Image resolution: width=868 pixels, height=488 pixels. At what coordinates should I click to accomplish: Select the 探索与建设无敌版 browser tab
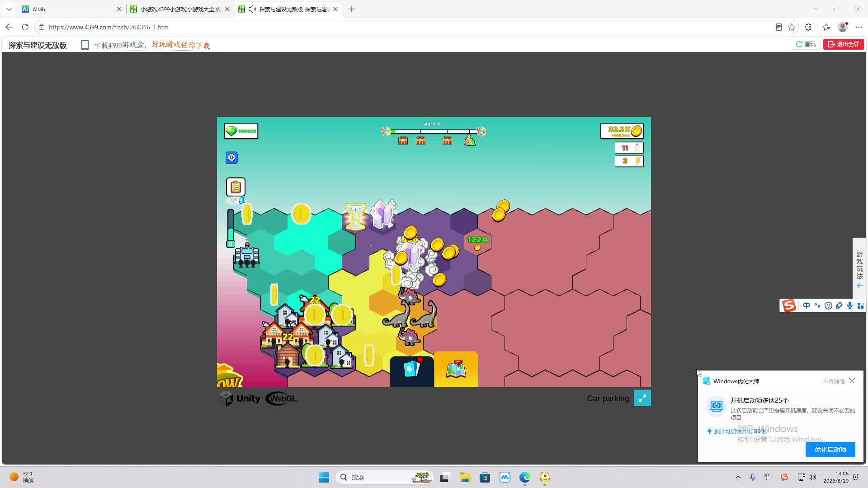coord(288,9)
